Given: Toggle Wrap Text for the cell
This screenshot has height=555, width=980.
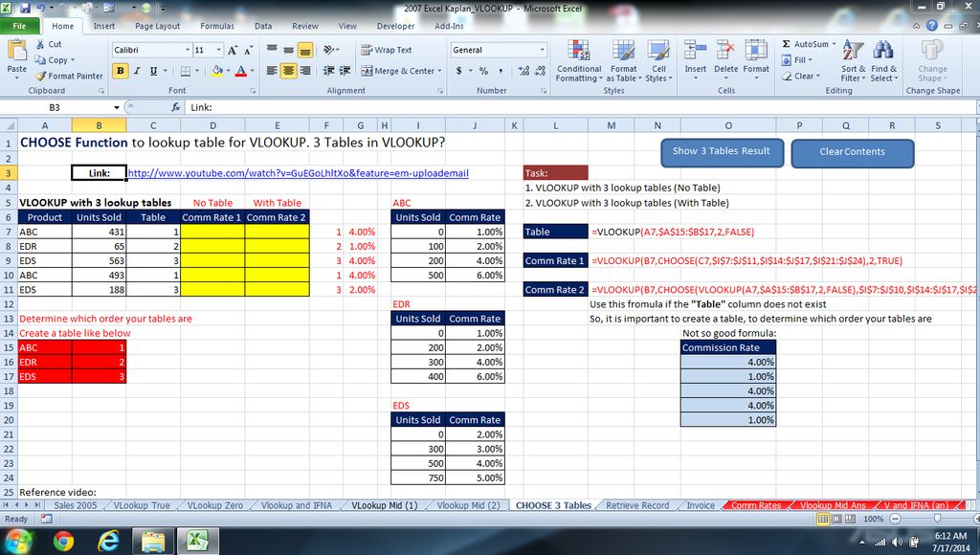Looking at the screenshot, I should (387, 50).
